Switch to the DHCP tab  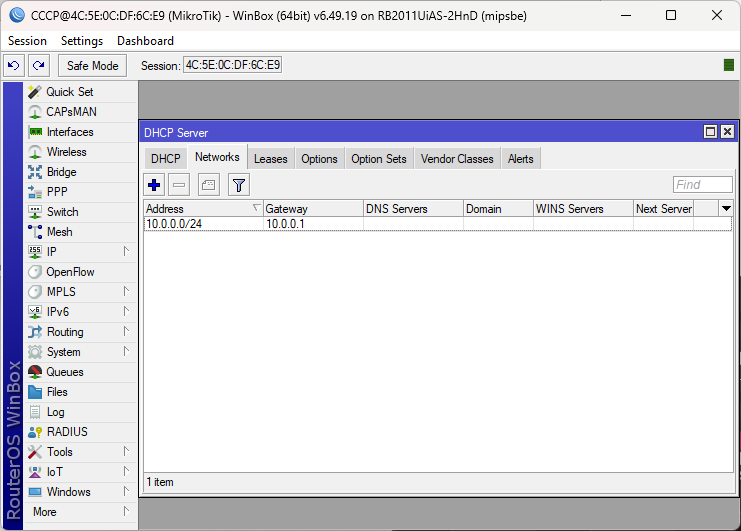[x=165, y=159]
